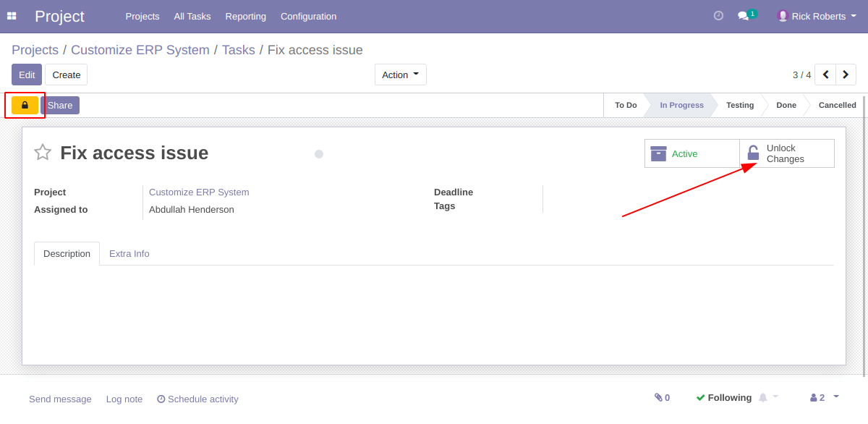Open Schedule activity

tap(197, 399)
